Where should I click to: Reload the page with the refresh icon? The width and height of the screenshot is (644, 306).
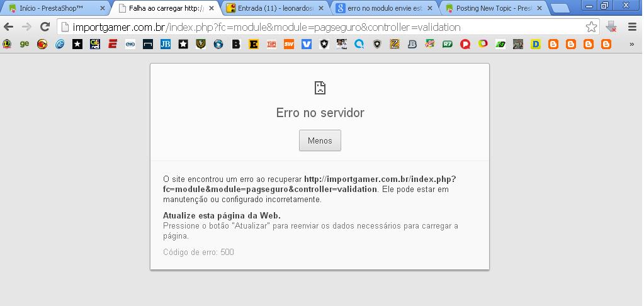click(45, 27)
